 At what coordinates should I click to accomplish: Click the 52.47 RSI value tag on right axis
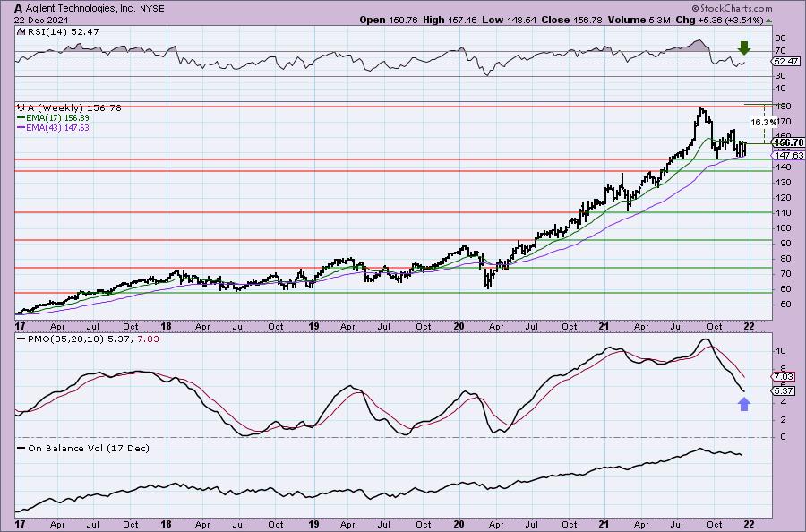tap(786, 61)
